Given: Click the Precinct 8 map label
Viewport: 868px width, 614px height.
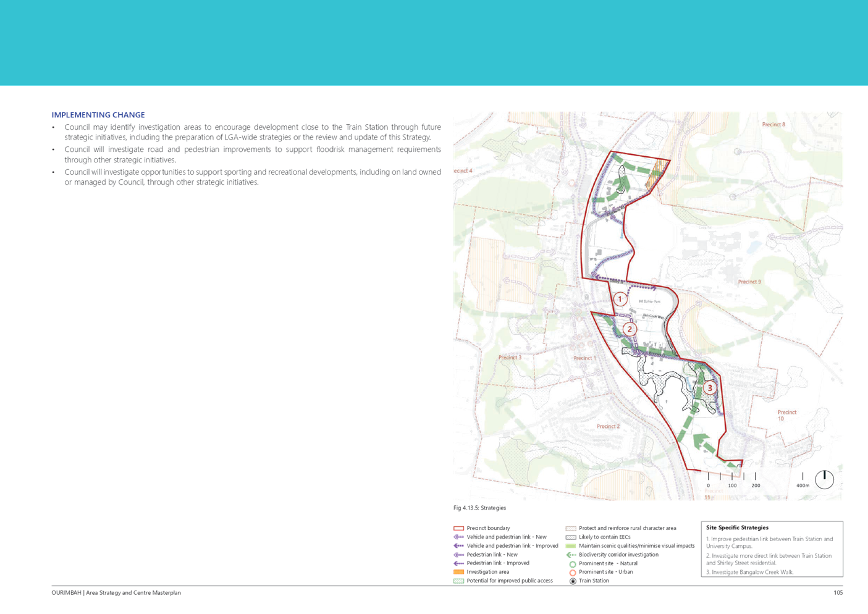Looking at the screenshot, I should [773, 125].
